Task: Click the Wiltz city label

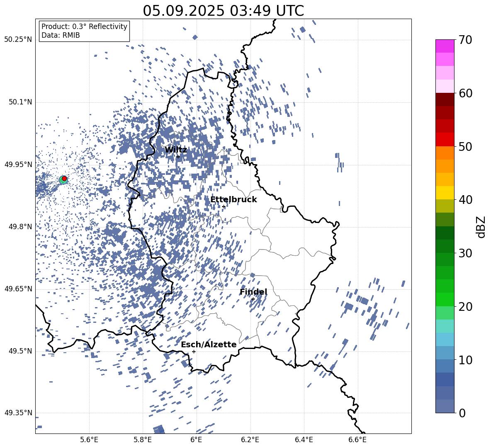Action: tap(176, 150)
